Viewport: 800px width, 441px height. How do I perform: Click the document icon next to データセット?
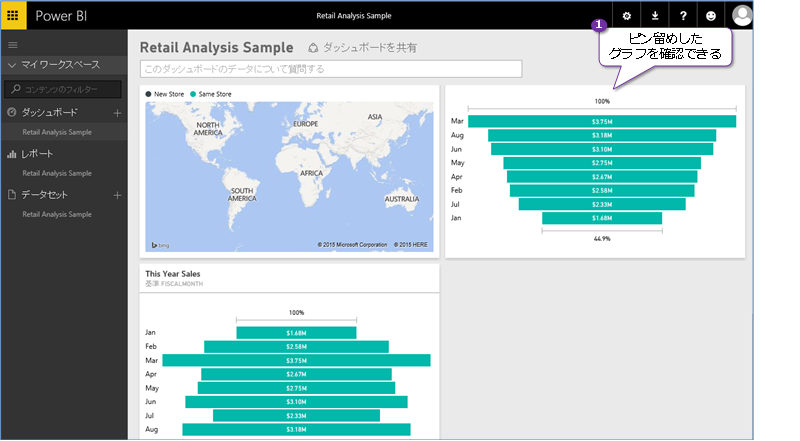[x=12, y=194]
